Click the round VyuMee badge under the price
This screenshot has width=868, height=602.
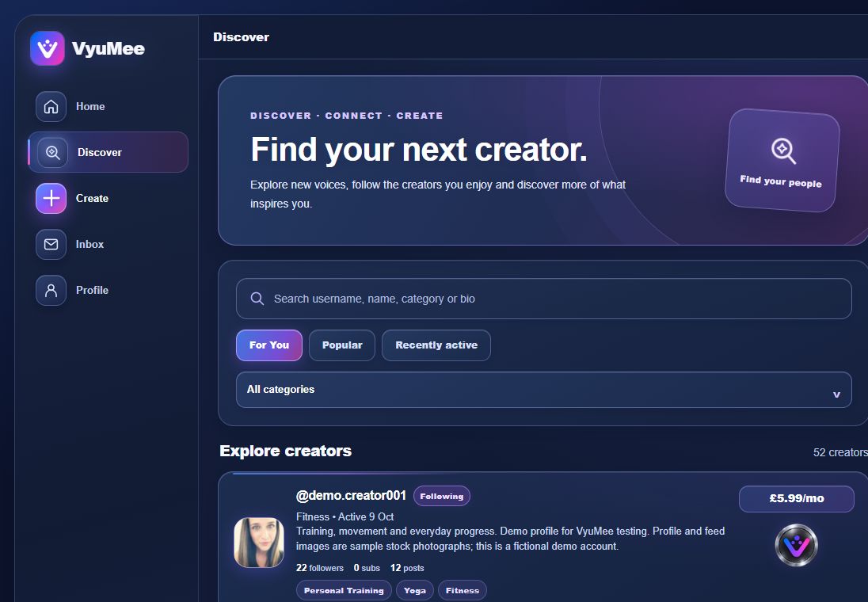[x=796, y=545]
